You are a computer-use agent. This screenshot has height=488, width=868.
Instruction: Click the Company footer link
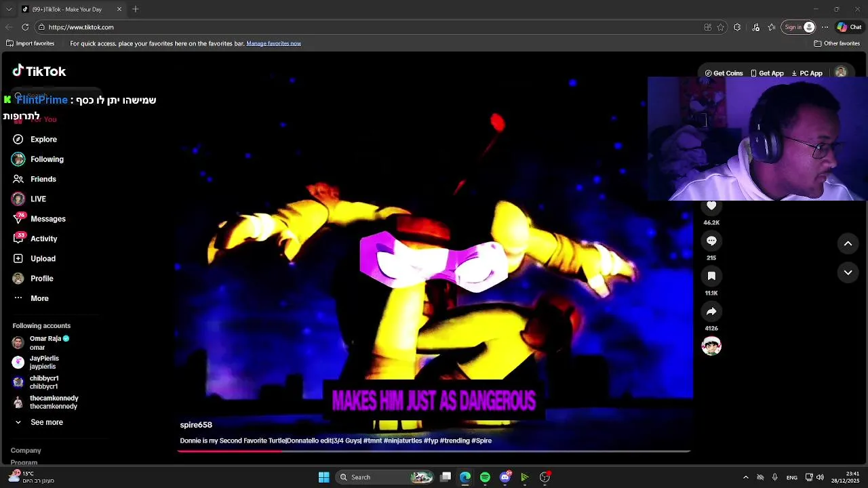pyautogui.click(x=26, y=451)
